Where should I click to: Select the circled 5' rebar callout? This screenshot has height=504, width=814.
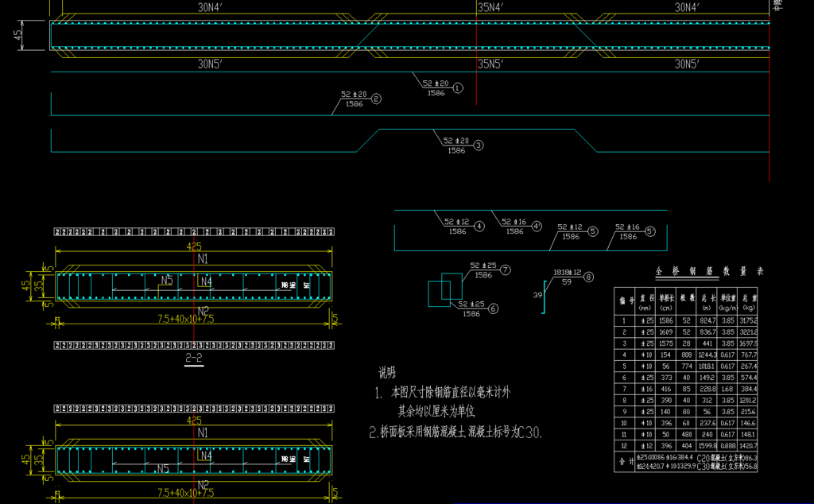[650, 231]
